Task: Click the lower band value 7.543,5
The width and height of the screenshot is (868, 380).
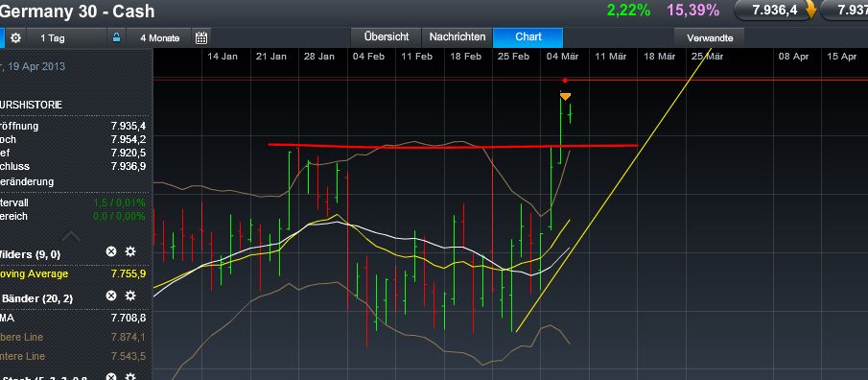Action: tap(129, 356)
